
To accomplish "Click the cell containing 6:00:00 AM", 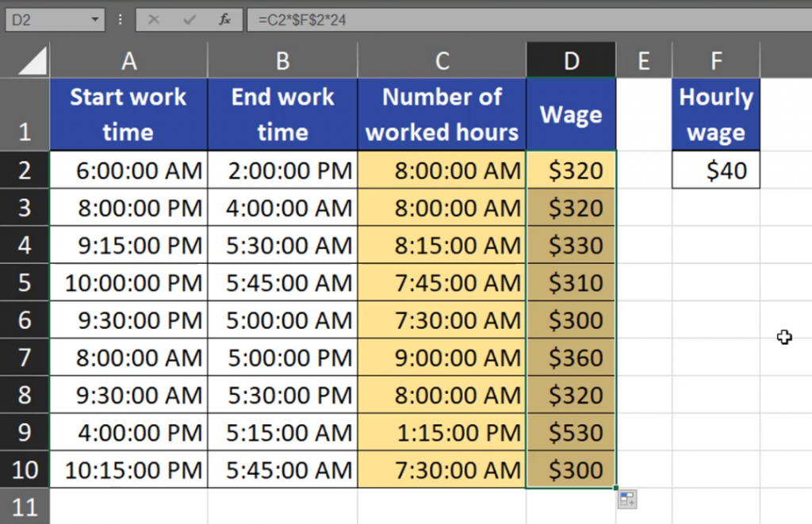I will pyautogui.click(x=128, y=170).
